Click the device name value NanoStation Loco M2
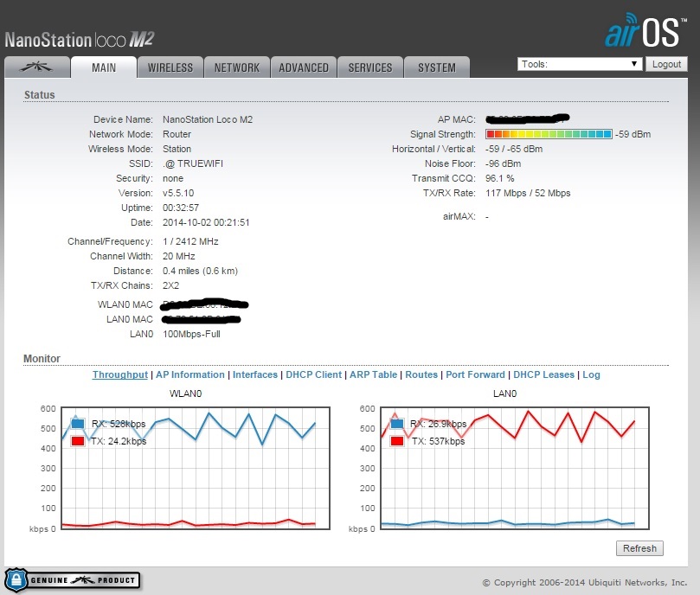Viewport: 700px width, 595px height. pyautogui.click(x=208, y=119)
